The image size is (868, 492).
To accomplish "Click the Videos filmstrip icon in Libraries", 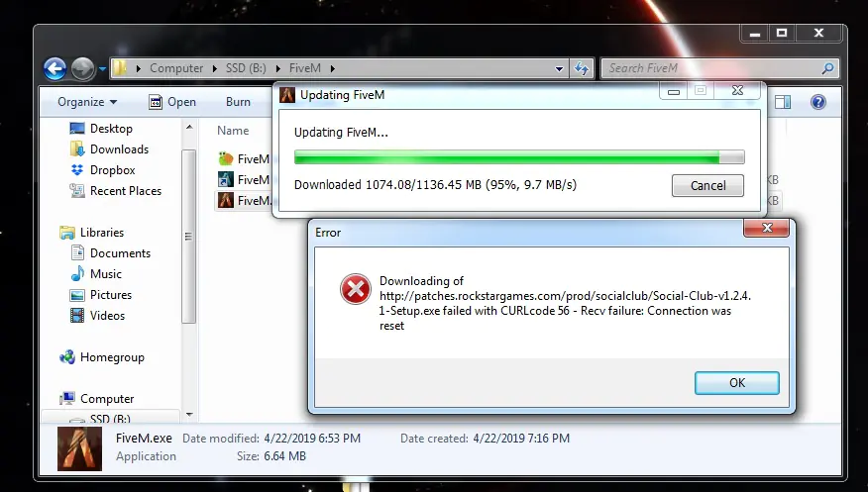I will pyautogui.click(x=77, y=315).
